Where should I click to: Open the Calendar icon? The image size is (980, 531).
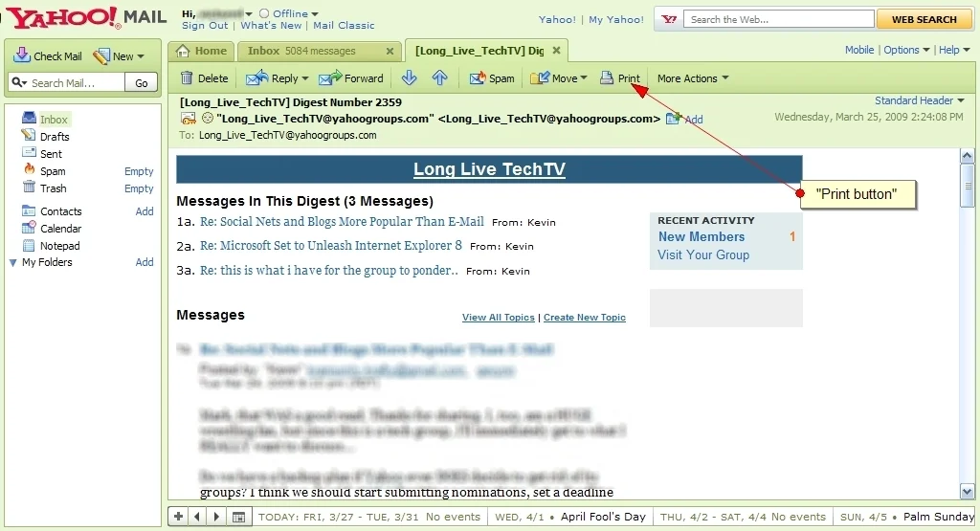(x=29, y=228)
